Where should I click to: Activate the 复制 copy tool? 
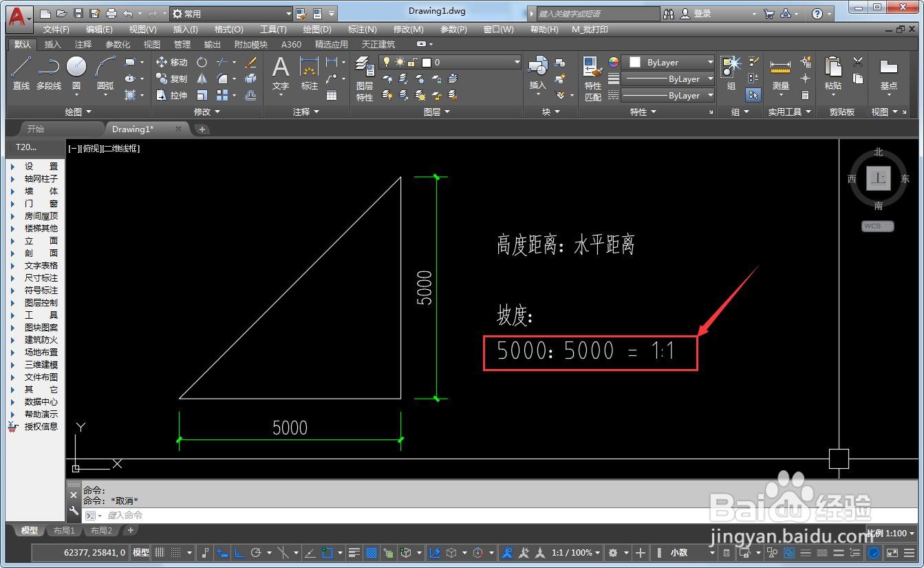point(171,78)
